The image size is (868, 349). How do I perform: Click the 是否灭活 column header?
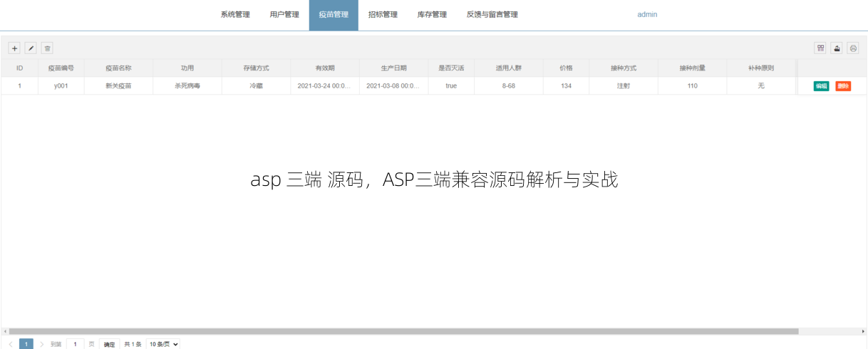pos(451,68)
